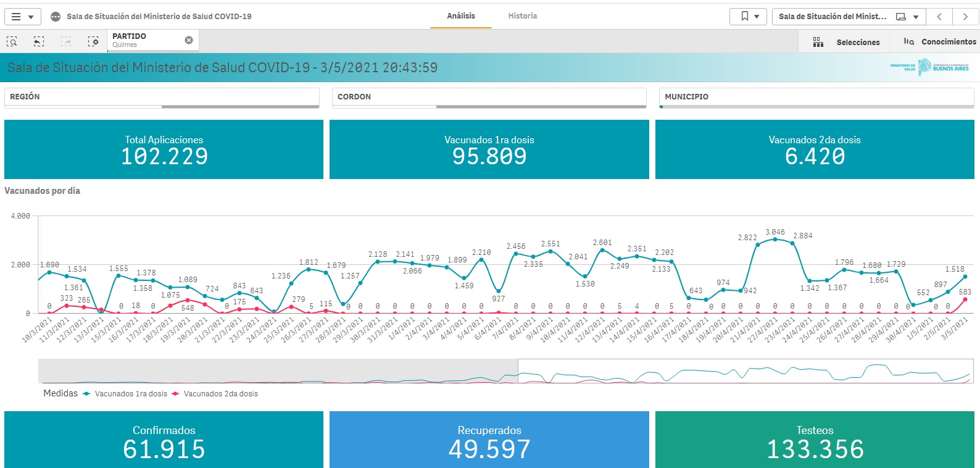Remove the PARTIDO Quilmes selection
This screenshot has height=468, width=980.
(x=189, y=40)
